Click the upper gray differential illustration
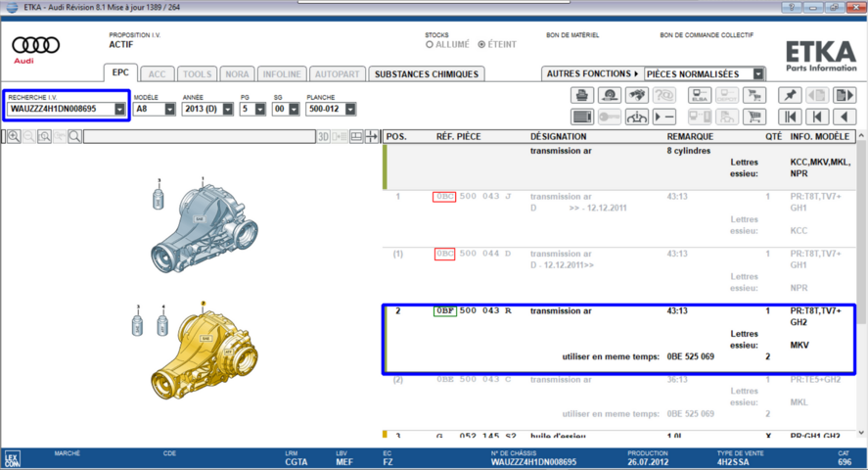 click(x=204, y=227)
